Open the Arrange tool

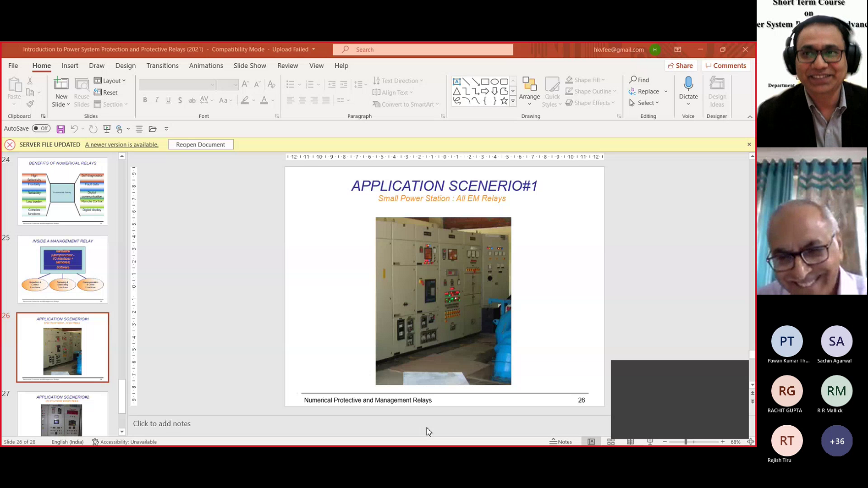point(529,88)
